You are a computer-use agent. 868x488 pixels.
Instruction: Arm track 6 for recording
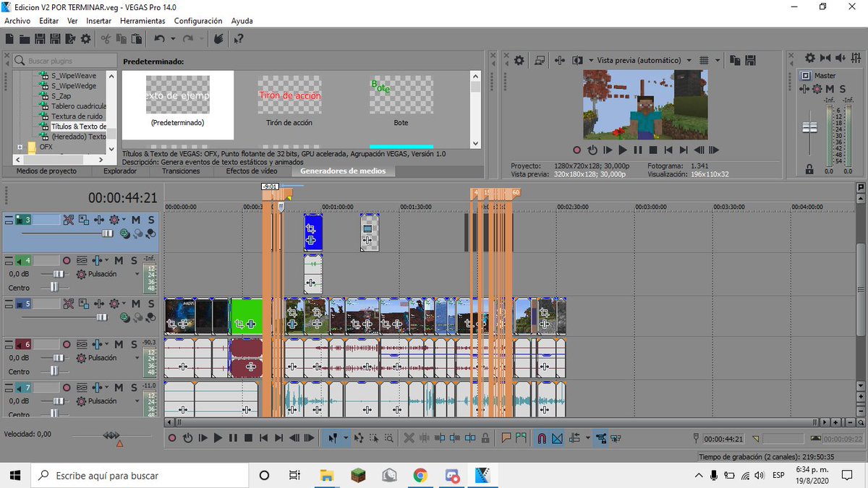67,344
